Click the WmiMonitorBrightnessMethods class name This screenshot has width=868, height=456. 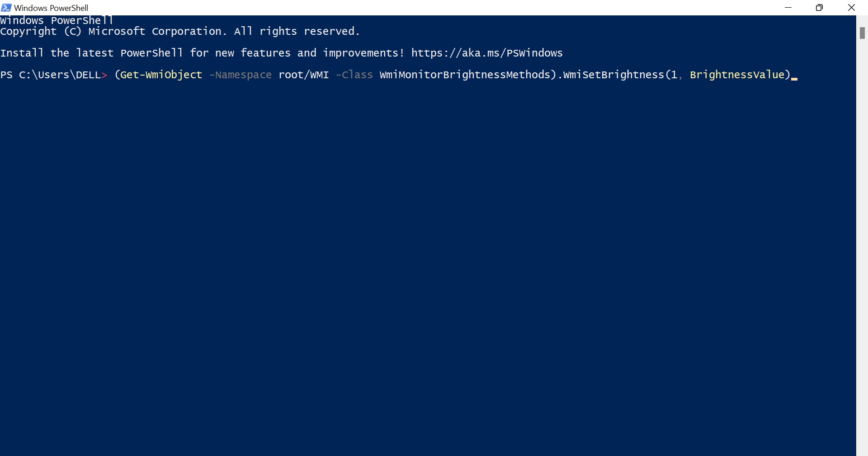tap(467, 75)
